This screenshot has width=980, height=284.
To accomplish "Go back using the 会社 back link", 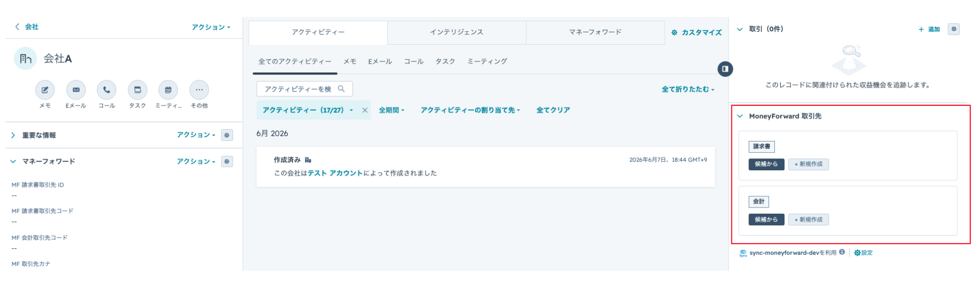I will tap(27, 27).
